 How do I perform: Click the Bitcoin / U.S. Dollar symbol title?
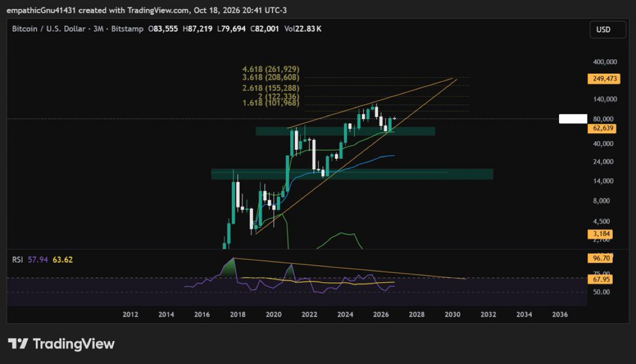[x=49, y=29]
